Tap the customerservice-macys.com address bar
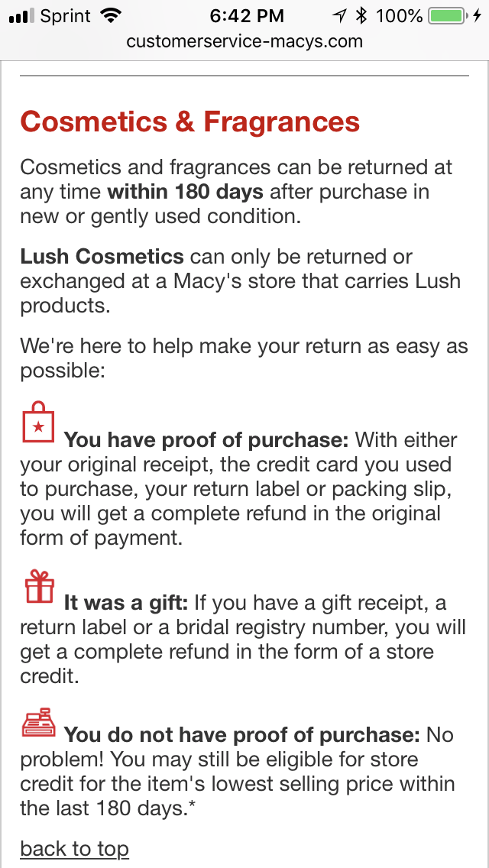 pos(244,41)
